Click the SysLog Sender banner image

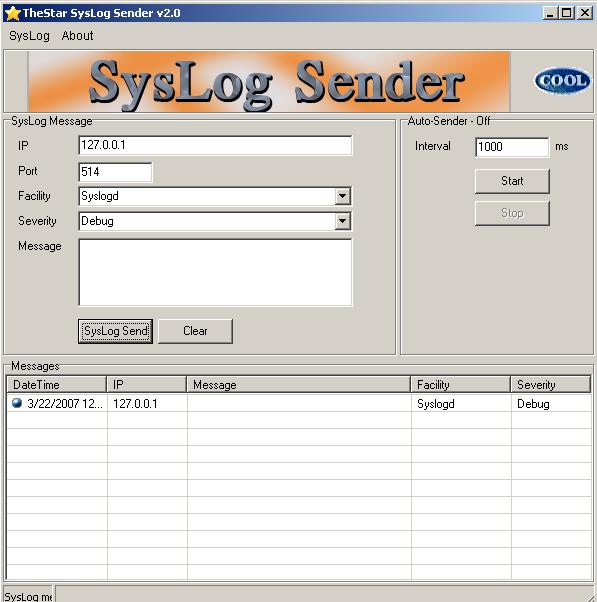[x=269, y=82]
